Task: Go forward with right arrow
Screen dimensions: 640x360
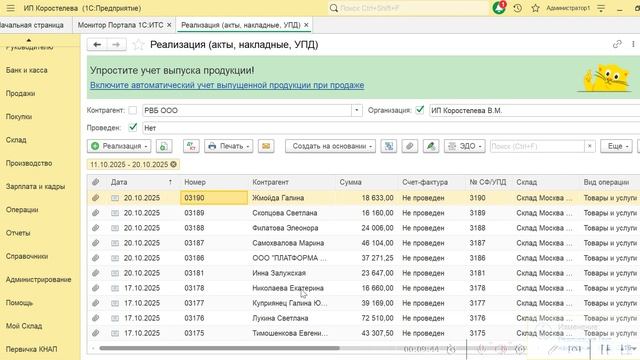Action: click(116, 44)
